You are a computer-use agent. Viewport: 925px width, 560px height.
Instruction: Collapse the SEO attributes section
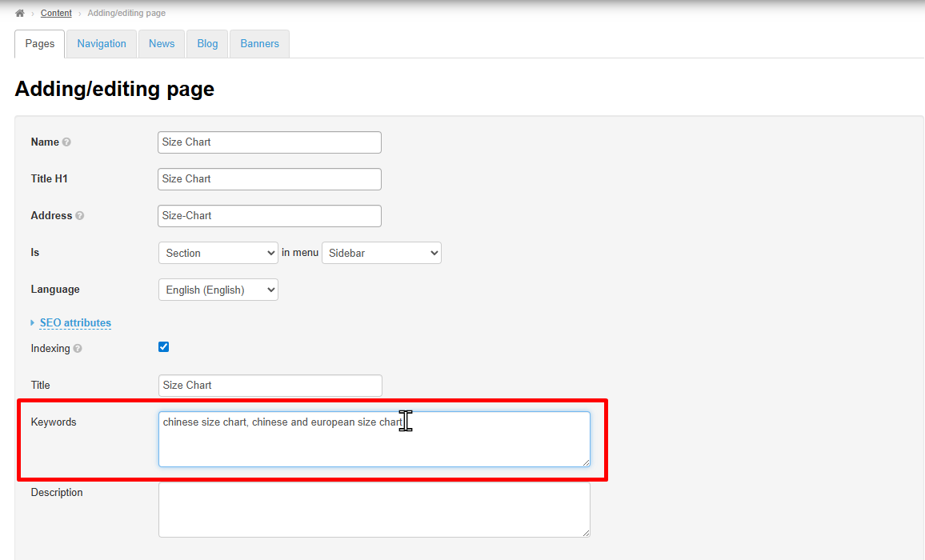coord(75,323)
